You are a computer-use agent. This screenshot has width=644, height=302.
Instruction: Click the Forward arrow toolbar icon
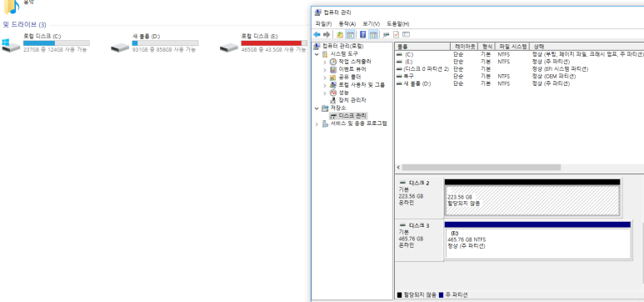[327, 34]
